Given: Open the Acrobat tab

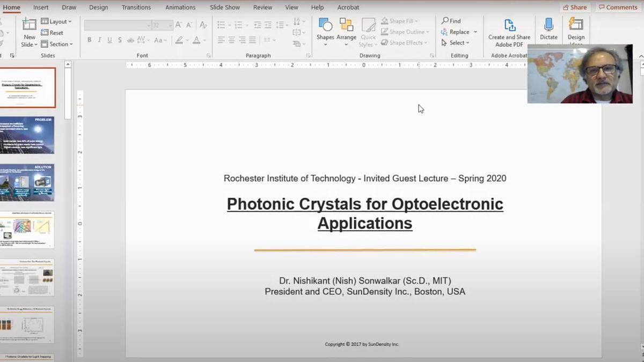Looking at the screenshot, I should pyautogui.click(x=348, y=8).
